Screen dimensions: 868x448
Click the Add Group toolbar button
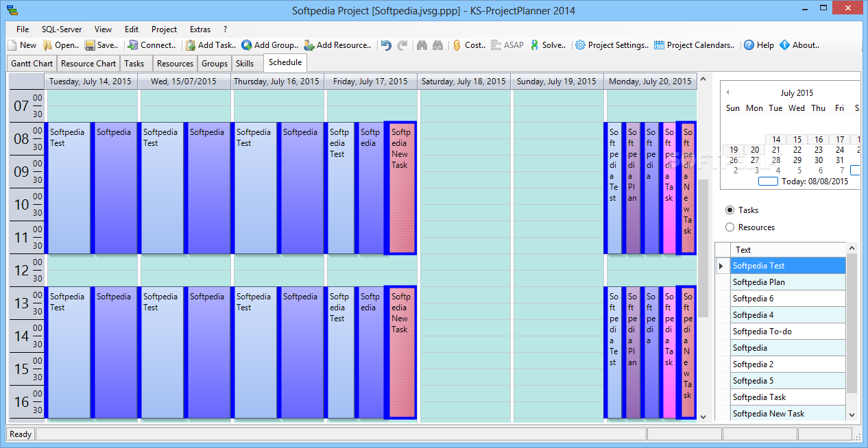[x=270, y=45]
